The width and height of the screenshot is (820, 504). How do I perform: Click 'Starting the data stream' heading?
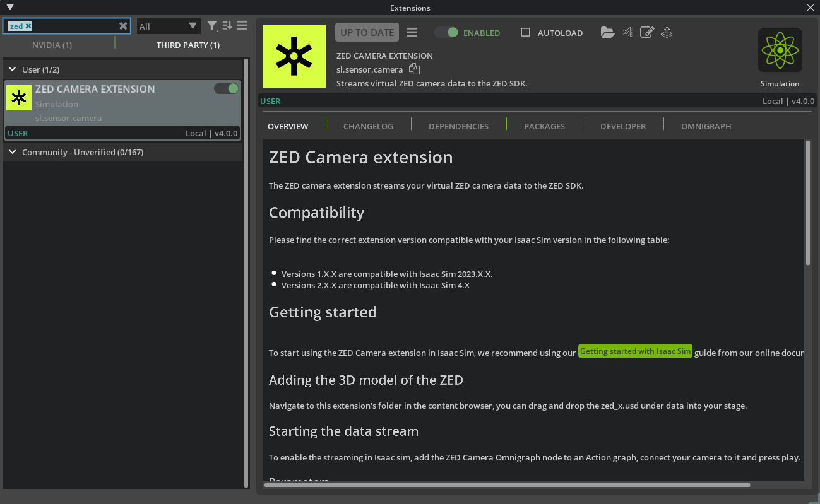coord(343,431)
